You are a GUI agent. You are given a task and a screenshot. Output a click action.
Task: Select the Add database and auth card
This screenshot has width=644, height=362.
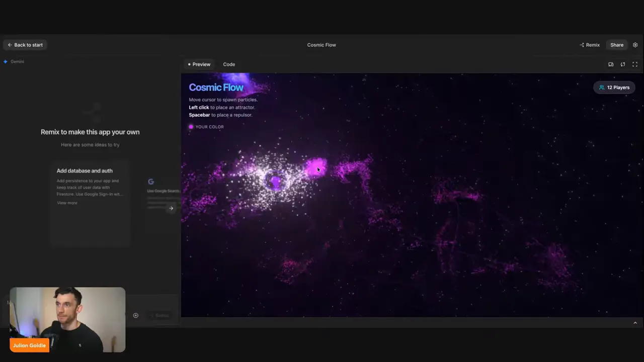90,203
